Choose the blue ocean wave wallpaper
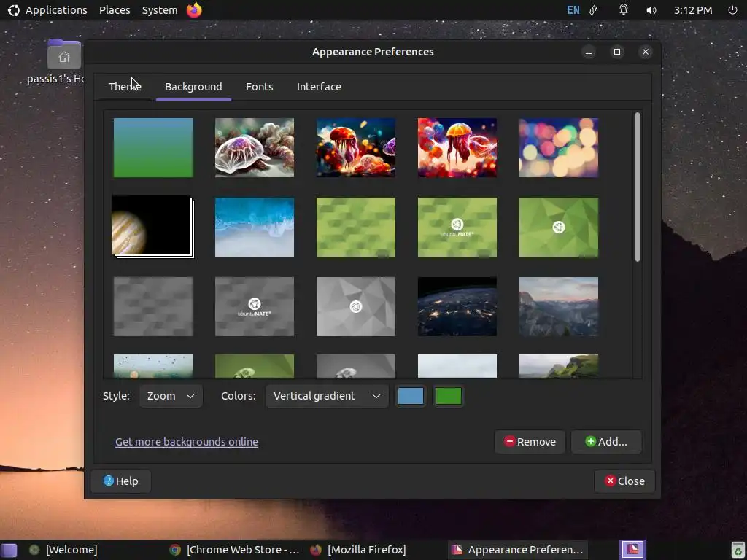 (x=255, y=227)
